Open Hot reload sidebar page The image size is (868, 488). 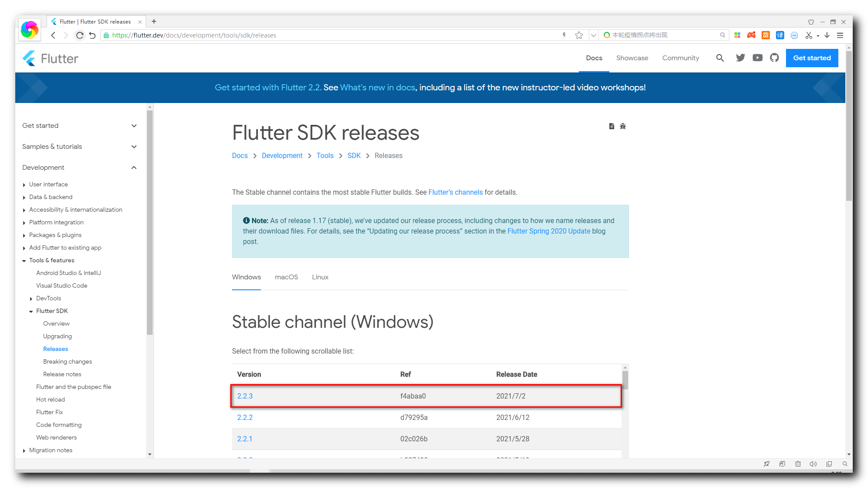coord(51,400)
